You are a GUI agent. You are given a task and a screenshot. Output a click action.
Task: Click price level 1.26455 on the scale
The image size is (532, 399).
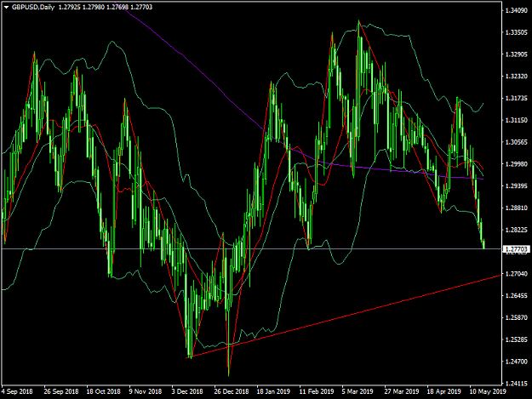click(517, 295)
